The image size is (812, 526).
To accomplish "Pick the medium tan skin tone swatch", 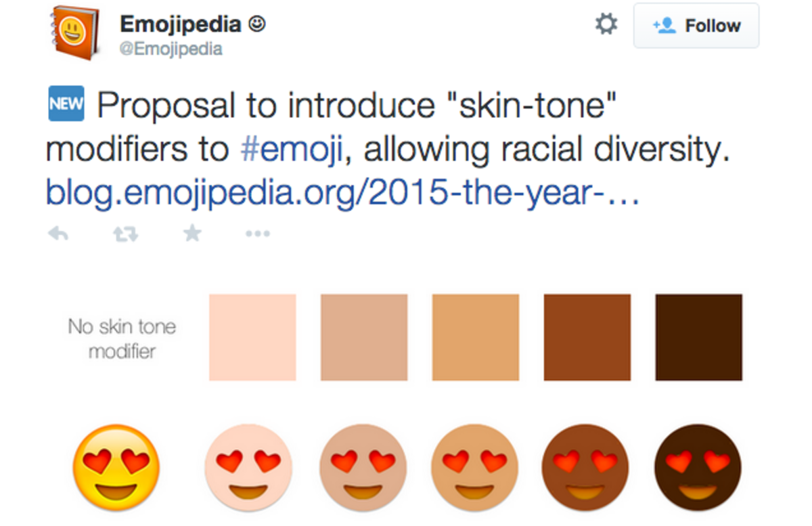I will (476, 337).
